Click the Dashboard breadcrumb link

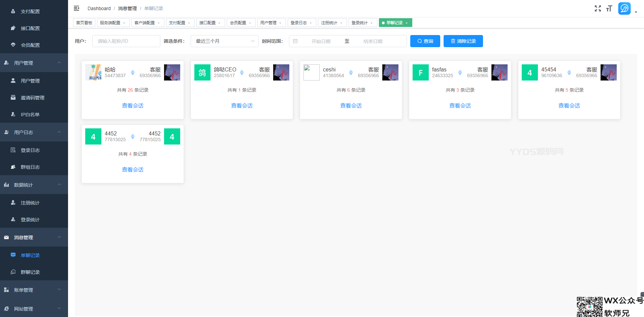coord(99,8)
